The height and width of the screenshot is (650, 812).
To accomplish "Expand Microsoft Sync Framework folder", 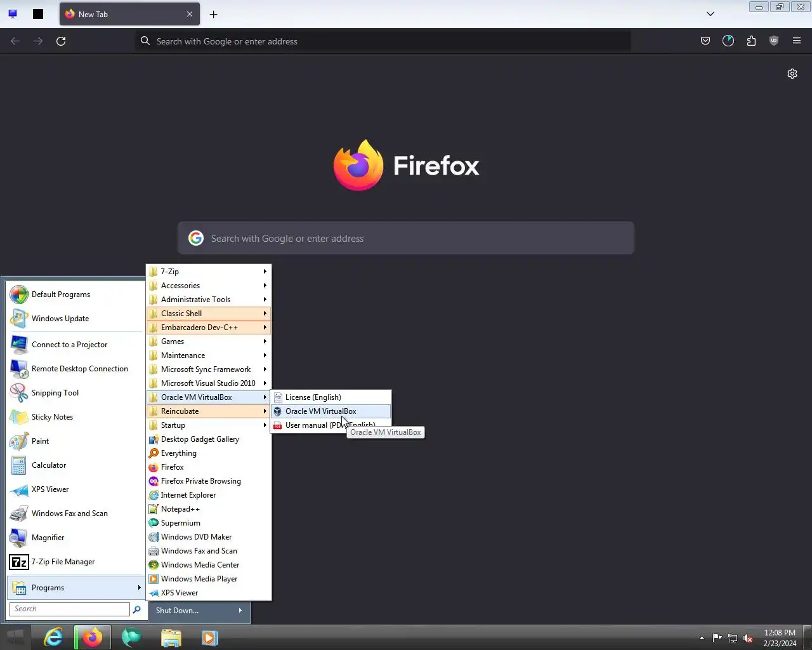I will [209, 369].
